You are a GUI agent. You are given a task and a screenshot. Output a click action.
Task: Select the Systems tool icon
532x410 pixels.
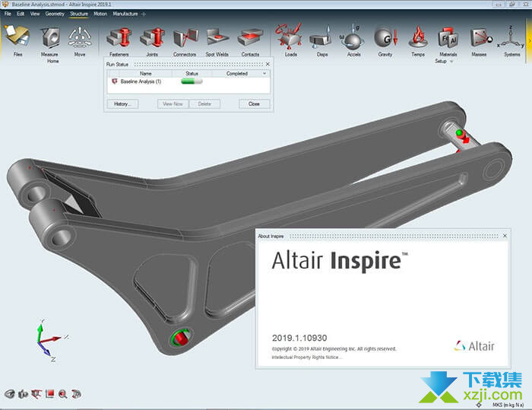511,38
